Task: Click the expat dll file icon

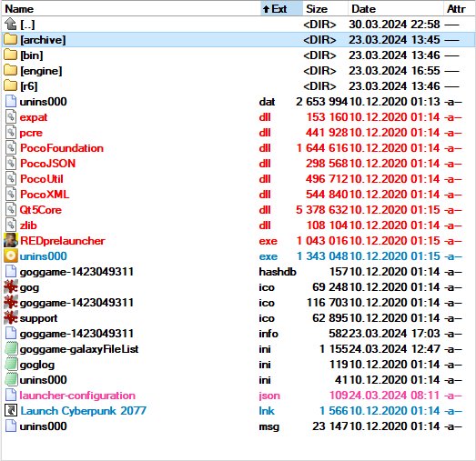Action: coord(11,117)
